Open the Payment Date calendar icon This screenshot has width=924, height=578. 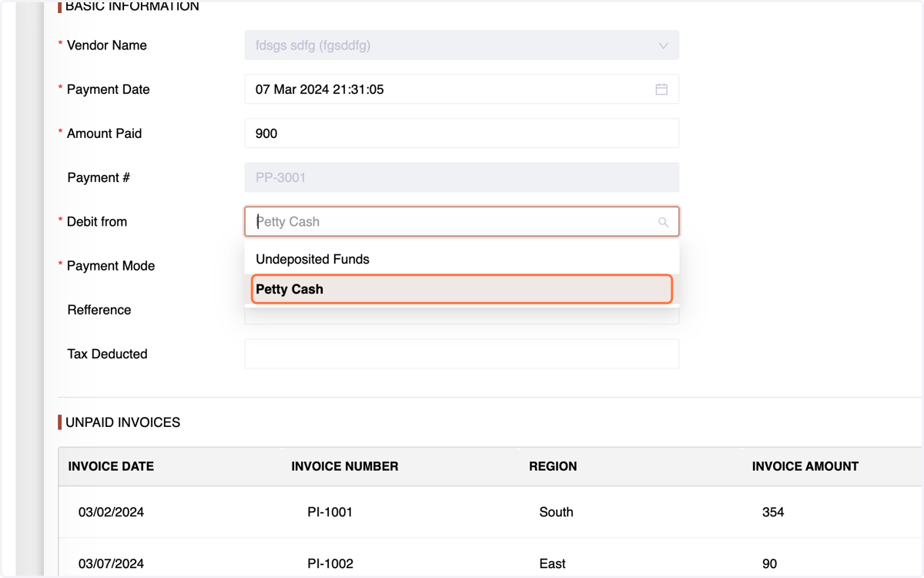[x=661, y=89]
